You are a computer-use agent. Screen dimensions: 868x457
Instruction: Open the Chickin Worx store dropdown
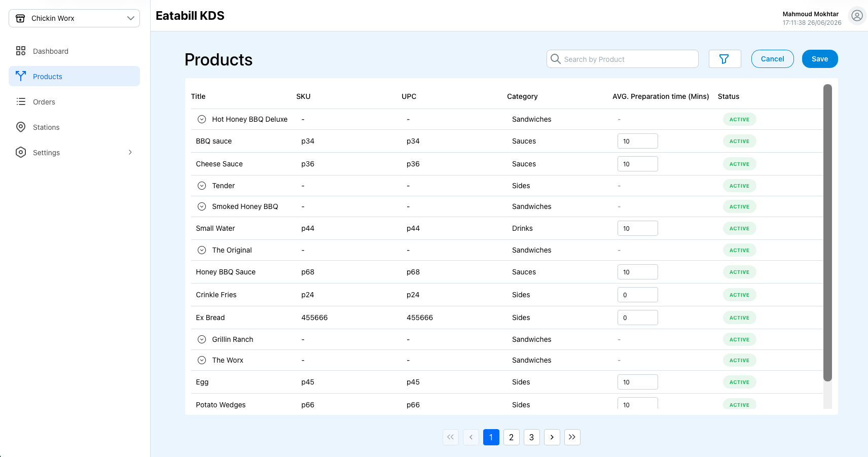tap(74, 18)
